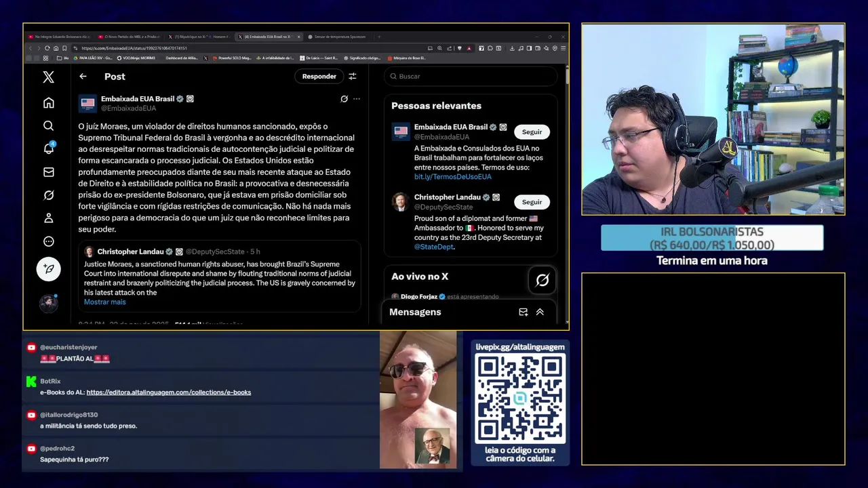Open Christopher Landau avatar in relevant people
Viewport: 868px width, 488px height.
pos(401,201)
